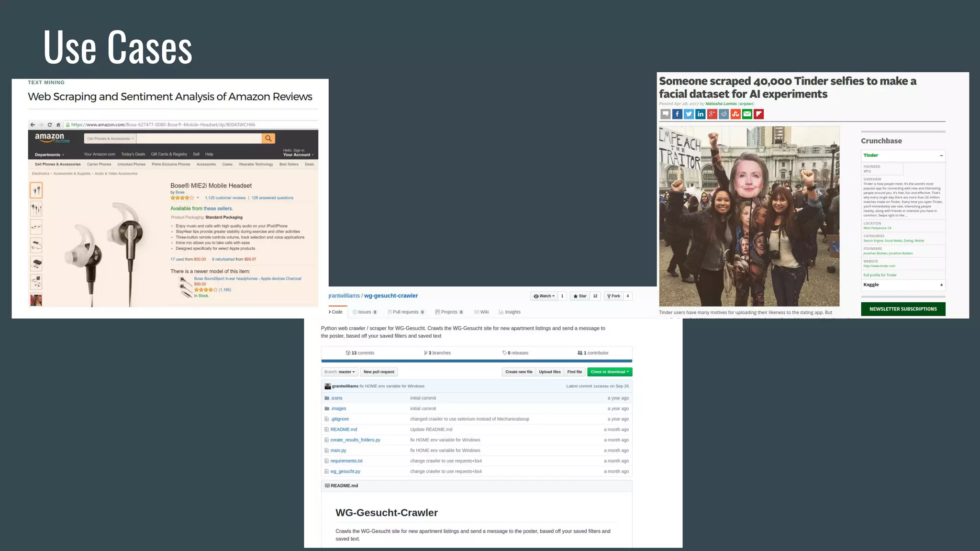
Task: Click the Reddit share icon
Action: click(724, 114)
